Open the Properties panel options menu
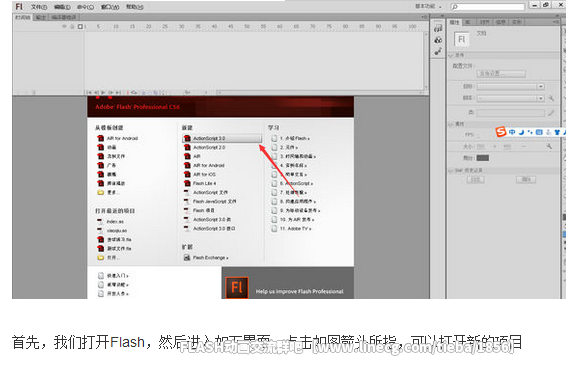The image size is (566, 366). (x=556, y=22)
